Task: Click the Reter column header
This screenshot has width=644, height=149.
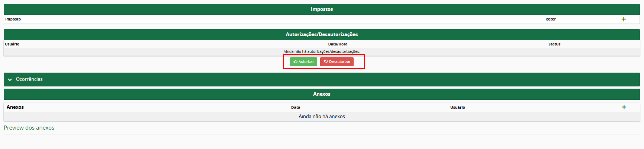Action: pyautogui.click(x=550, y=19)
